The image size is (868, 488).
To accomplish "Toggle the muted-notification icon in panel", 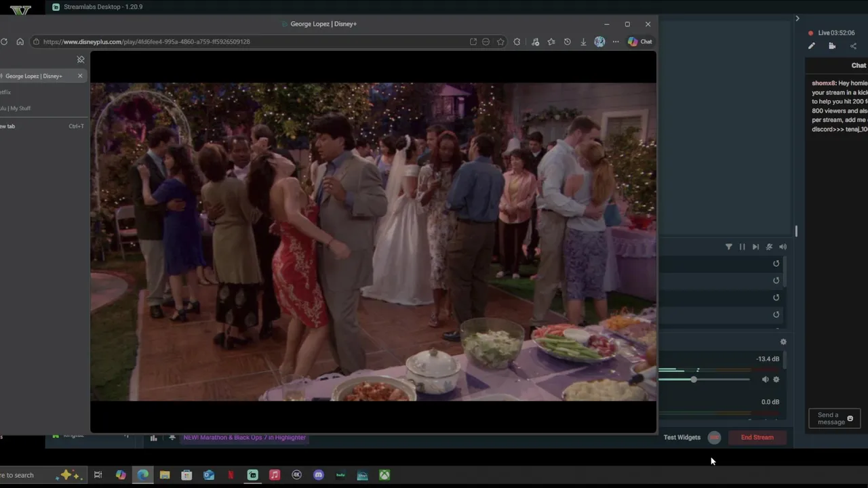I will tap(769, 247).
